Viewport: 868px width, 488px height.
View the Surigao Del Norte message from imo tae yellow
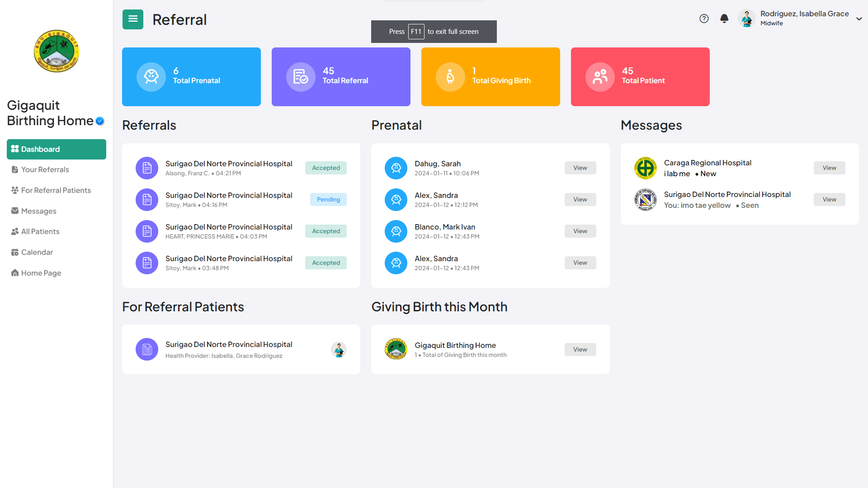click(829, 199)
